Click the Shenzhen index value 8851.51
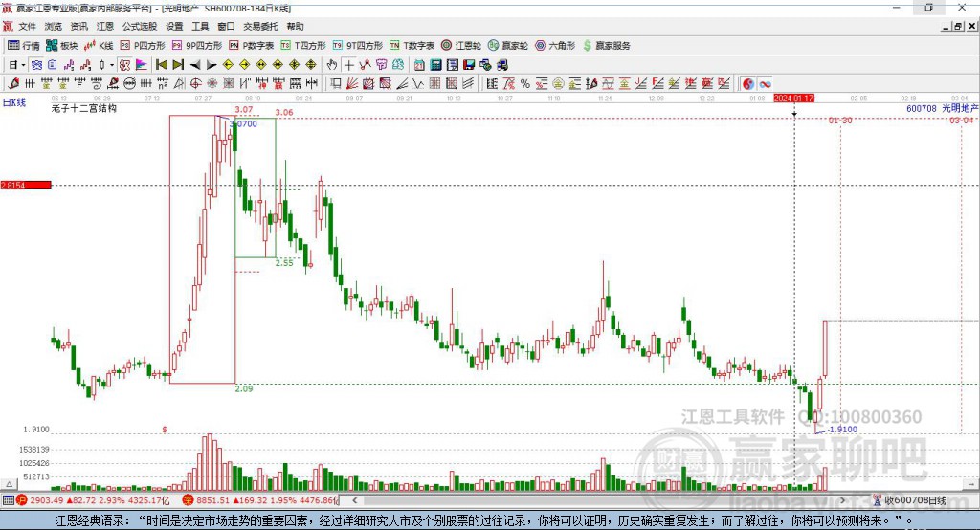Image resolution: width=980 pixels, height=530 pixels. pos(213,500)
